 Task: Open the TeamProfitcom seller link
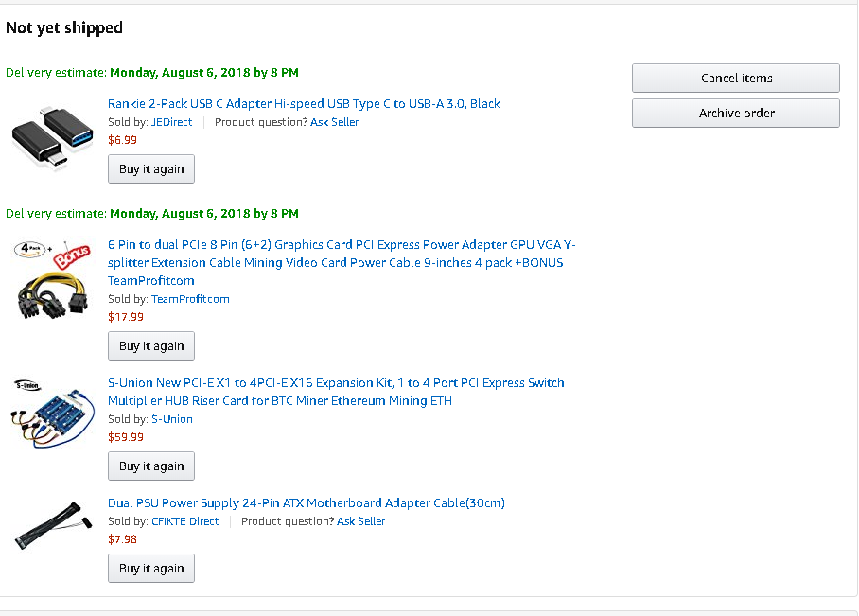point(190,299)
